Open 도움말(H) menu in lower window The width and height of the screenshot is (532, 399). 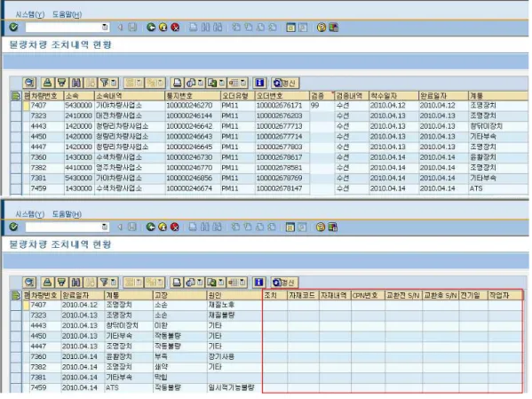[67, 214]
